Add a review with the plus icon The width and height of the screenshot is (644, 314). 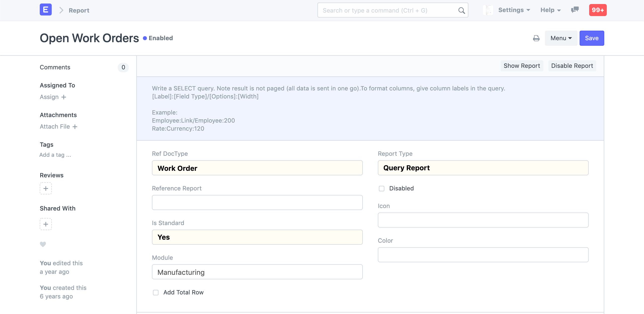pyautogui.click(x=46, y=188)
